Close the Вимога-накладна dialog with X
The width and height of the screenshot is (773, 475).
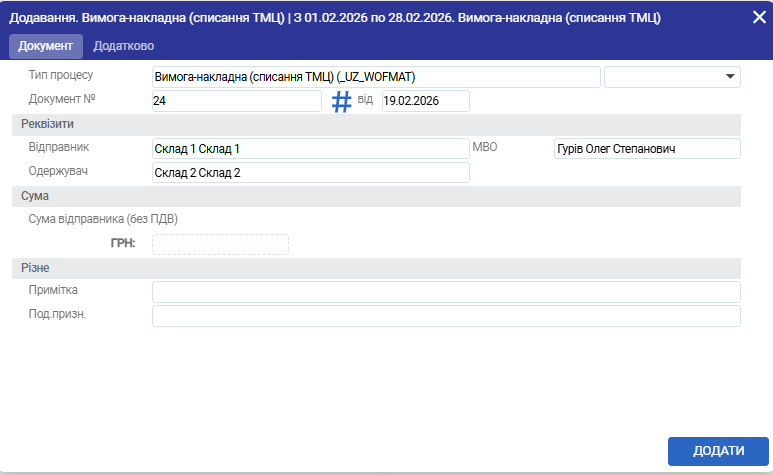759,17
